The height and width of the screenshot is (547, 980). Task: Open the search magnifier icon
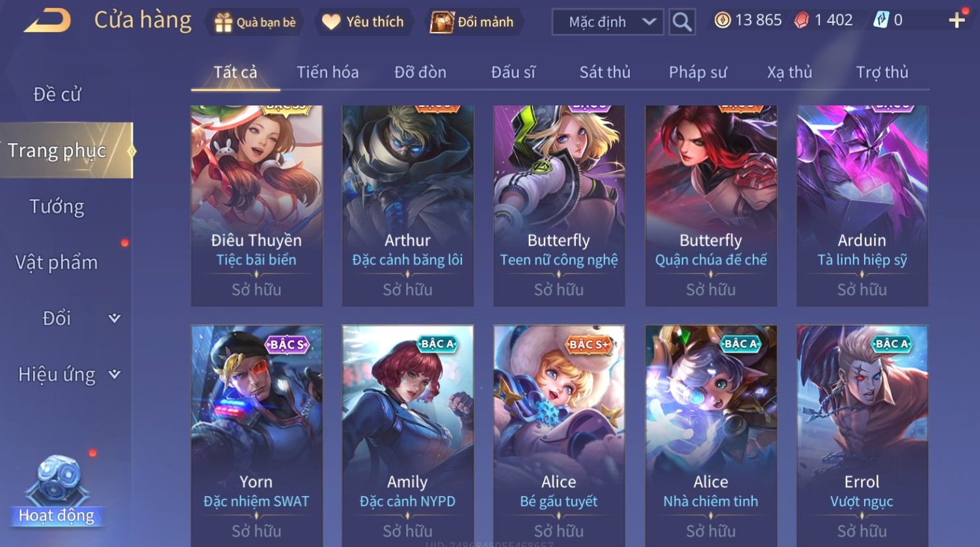pos(682,21)
